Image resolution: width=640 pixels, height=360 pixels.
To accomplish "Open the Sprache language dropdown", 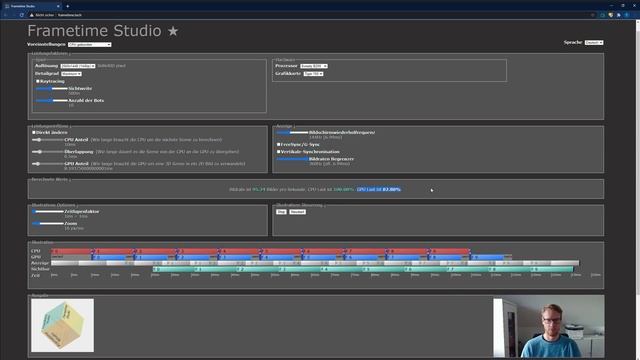I will click(x=593, y=42).
